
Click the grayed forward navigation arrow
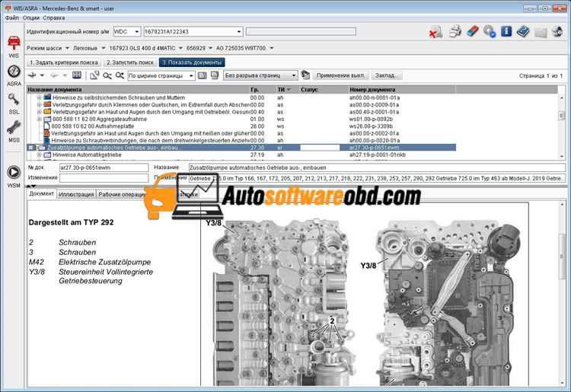point(54,75)
